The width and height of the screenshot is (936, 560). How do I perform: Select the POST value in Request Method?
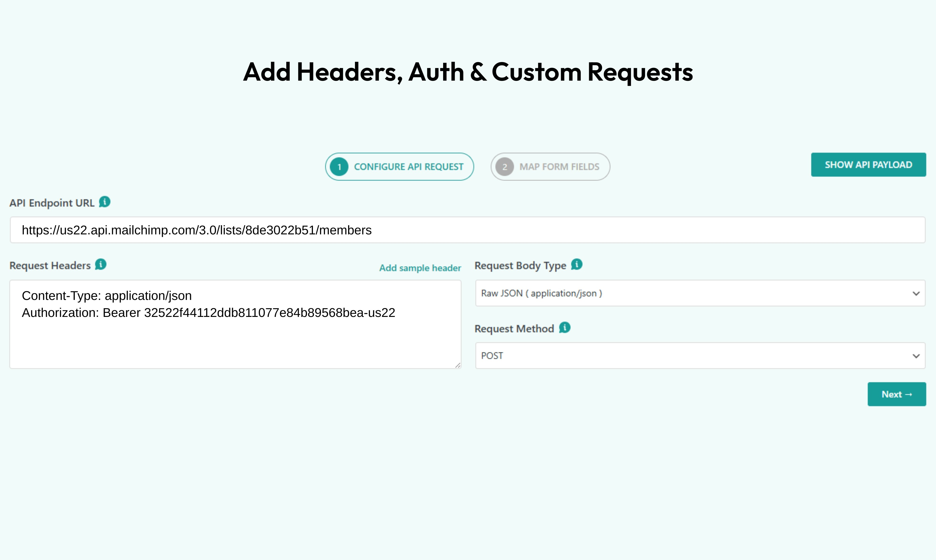coord(700,355)
